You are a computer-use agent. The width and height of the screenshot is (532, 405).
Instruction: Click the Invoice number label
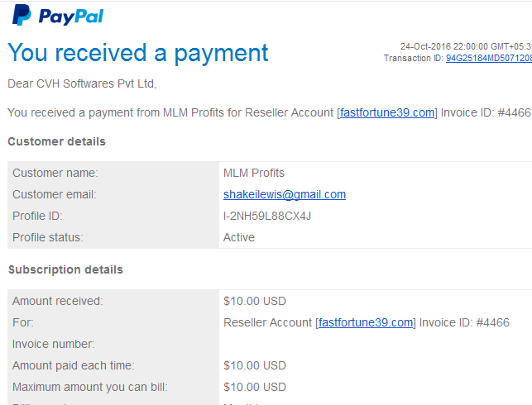point(53,344)
